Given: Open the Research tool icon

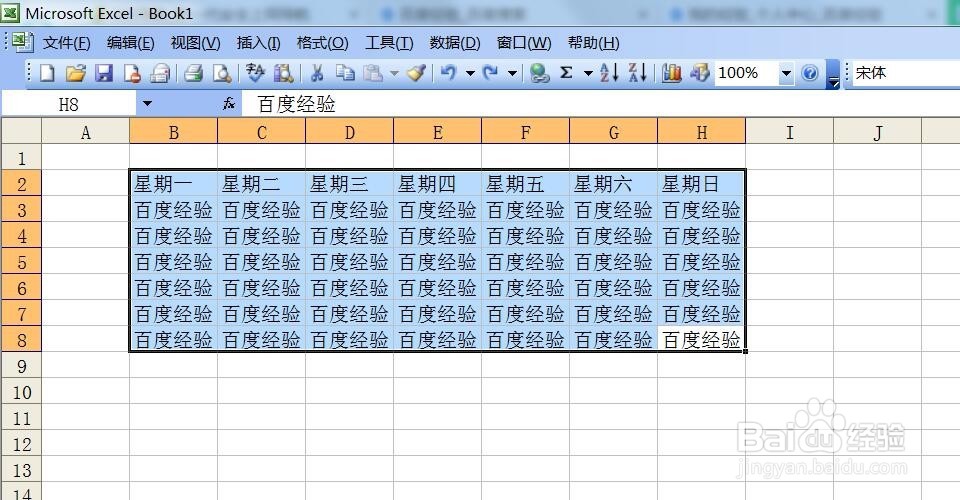Looking at the screenshot, I should point(283,73).
